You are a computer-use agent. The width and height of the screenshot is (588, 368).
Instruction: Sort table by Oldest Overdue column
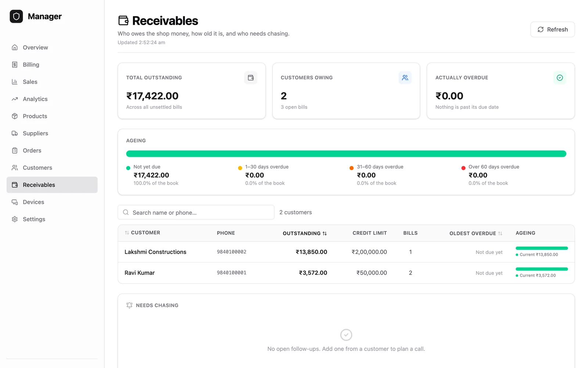pos(476,233)
